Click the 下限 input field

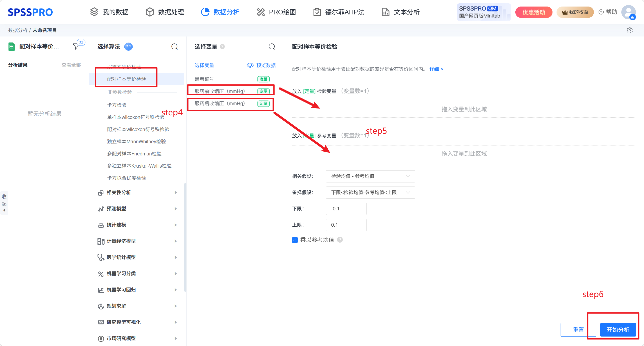(x=346, y=209)
